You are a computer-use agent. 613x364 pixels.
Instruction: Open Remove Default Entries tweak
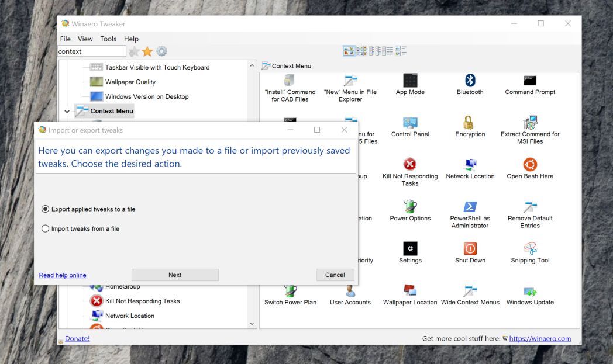(x=530, y=214)
